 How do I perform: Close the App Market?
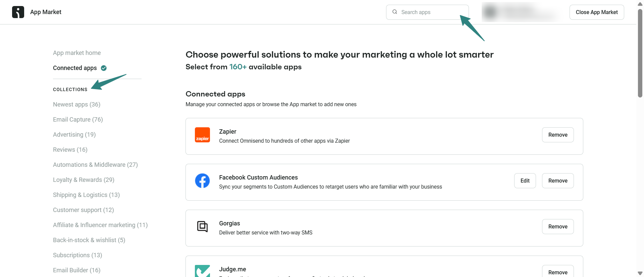tap(597, 12)
